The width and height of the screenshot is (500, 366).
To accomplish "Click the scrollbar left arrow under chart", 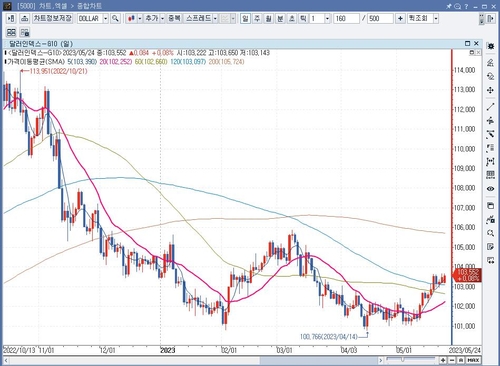I will coord(6,360).
